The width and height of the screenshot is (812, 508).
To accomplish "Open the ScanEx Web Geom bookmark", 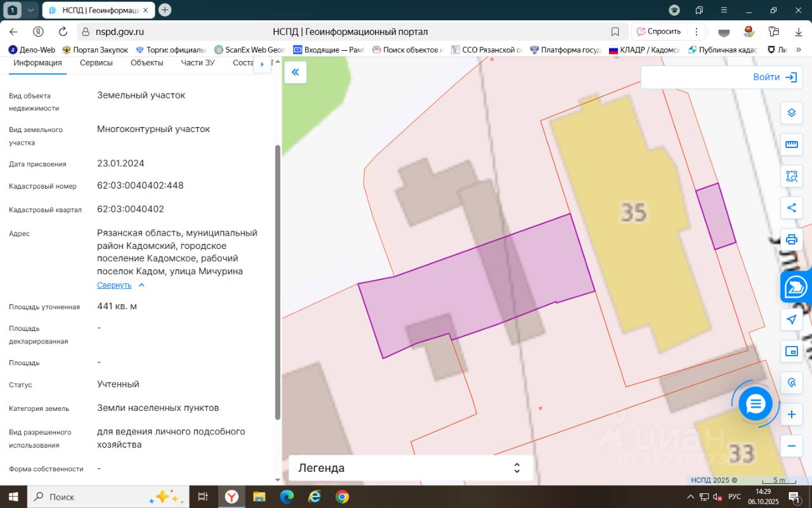I will click(x=250, y=50).
